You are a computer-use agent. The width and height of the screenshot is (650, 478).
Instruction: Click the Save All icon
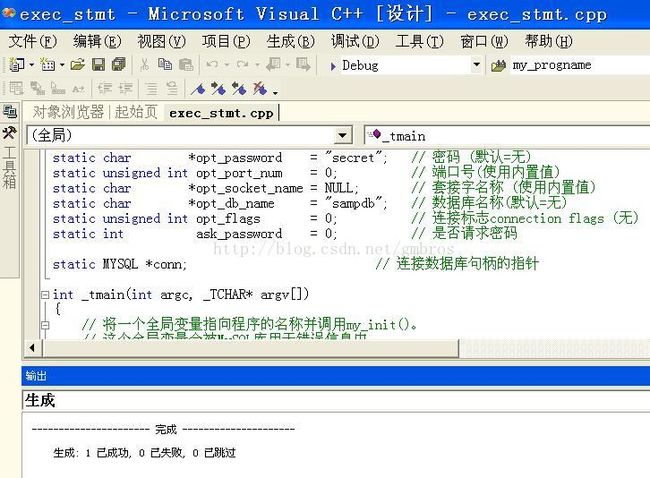coord(119,64)
